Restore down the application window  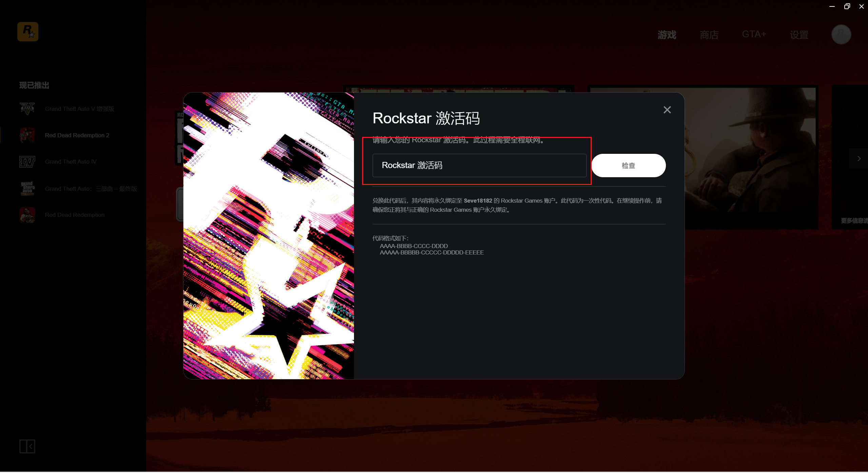pyautogui.click(x=847, y=6)
